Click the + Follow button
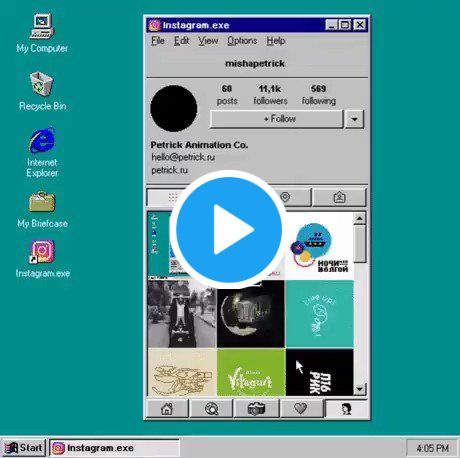 pos(277,119)
